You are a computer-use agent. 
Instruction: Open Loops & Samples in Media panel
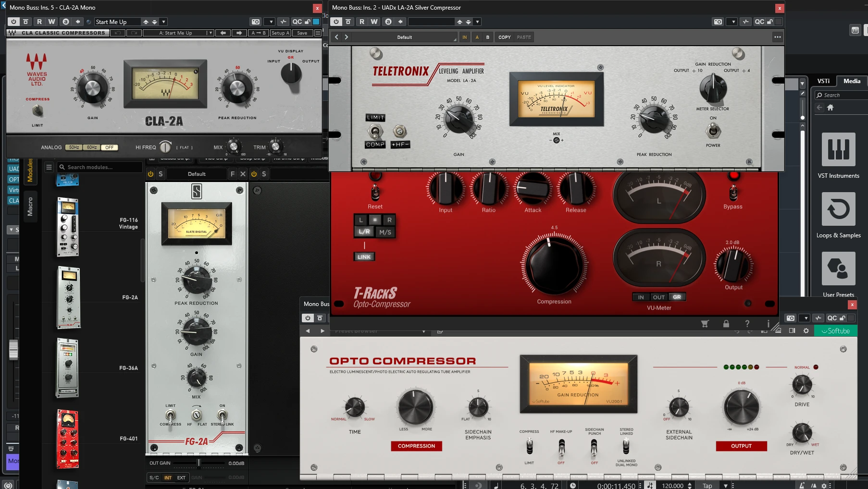(838, 216)
